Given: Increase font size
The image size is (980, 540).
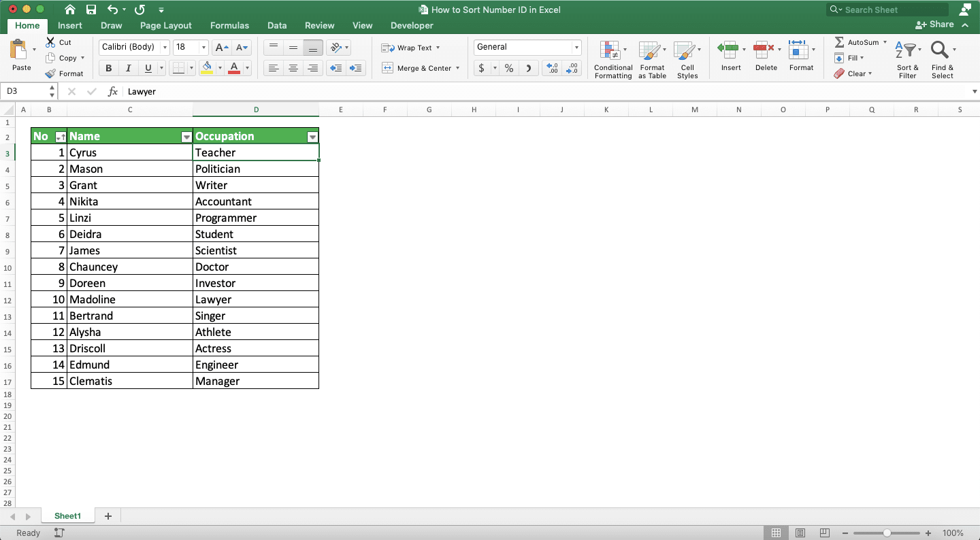Looking at the screenshot, I should (222, 48).
